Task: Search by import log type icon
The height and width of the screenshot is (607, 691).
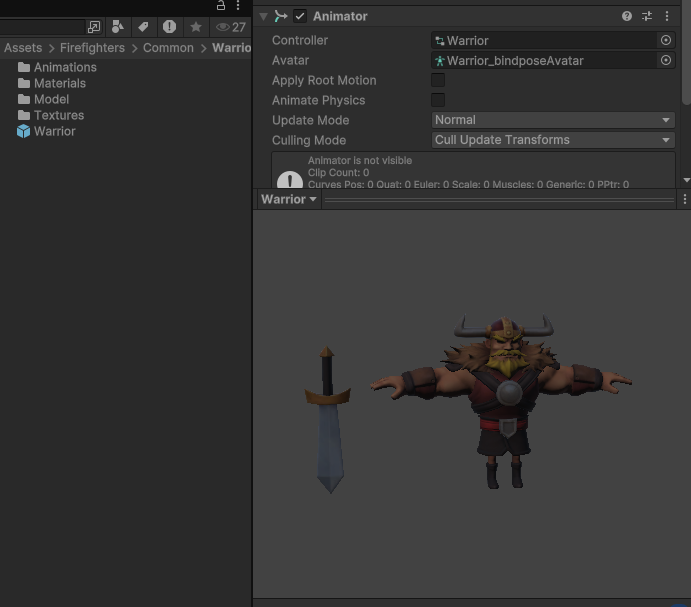Action: 169,27
